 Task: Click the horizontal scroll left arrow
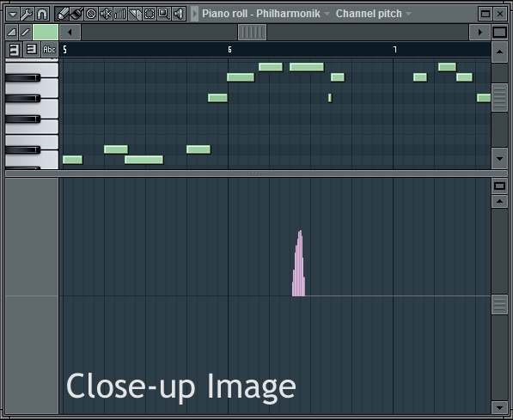[x=70, y=32]
